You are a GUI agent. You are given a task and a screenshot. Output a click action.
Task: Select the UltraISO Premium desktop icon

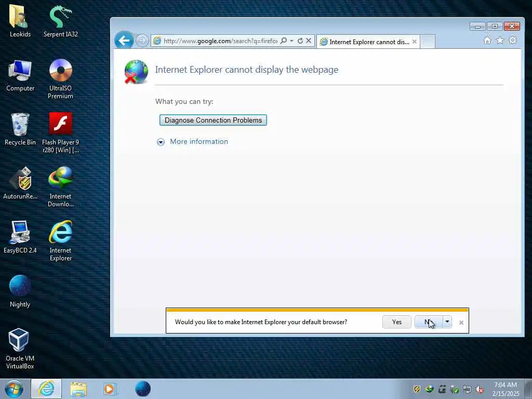[60, 79]
